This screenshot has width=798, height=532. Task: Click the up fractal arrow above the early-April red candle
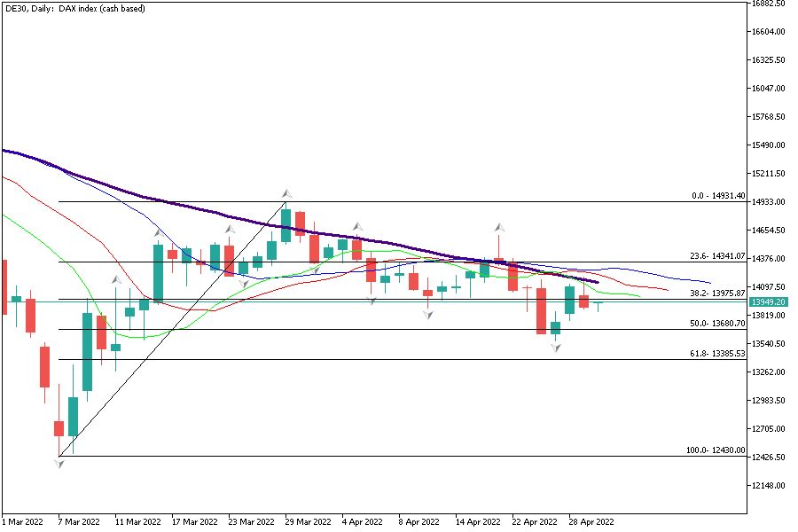(x=357, y=227)
